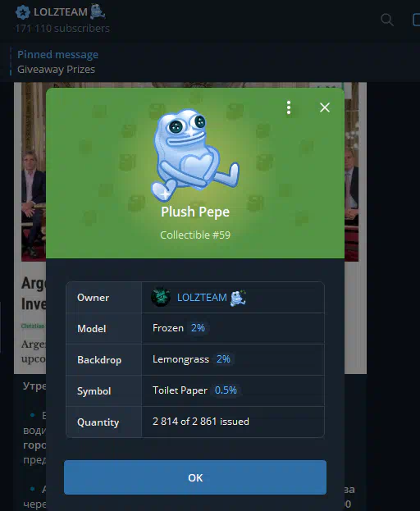Click the pepe emoji beside owner name
The height and width of the screenshot is (511, 420).
coord(238,298)
